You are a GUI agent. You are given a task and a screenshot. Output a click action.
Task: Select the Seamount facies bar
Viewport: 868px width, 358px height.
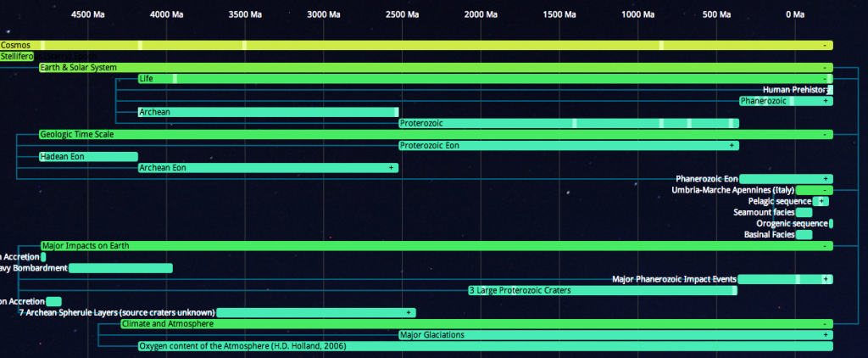pyautogui.click(x=804, y=213)
